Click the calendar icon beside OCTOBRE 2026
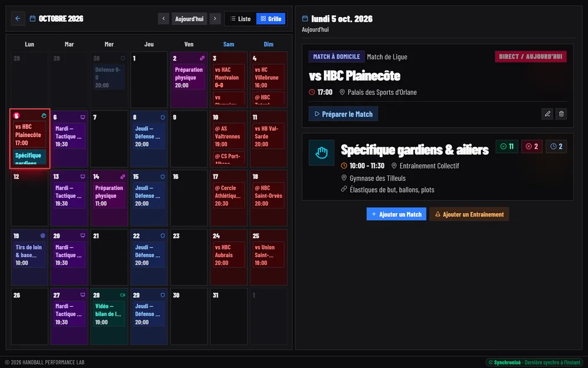Screen dimensions: 588x368 tap(32, 18)
